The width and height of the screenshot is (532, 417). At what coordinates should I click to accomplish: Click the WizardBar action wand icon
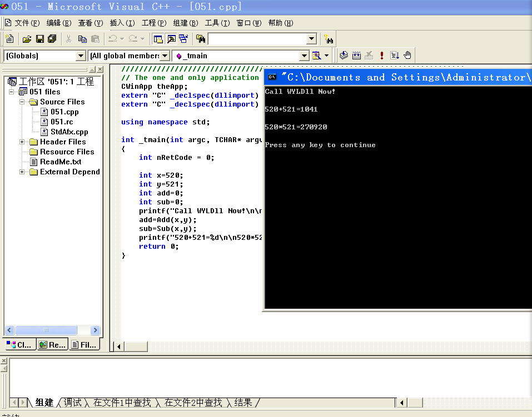[316, 56]
